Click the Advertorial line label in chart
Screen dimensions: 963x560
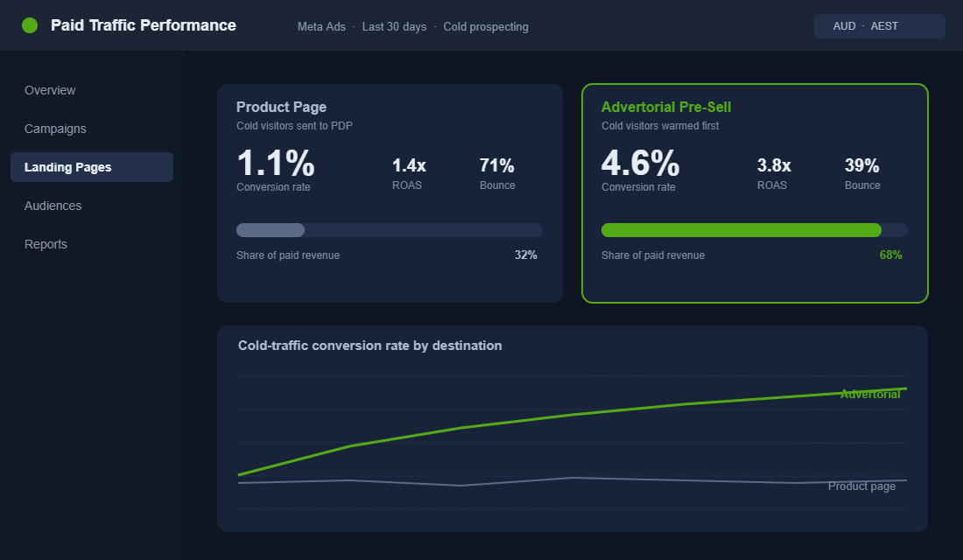point(869,395)
